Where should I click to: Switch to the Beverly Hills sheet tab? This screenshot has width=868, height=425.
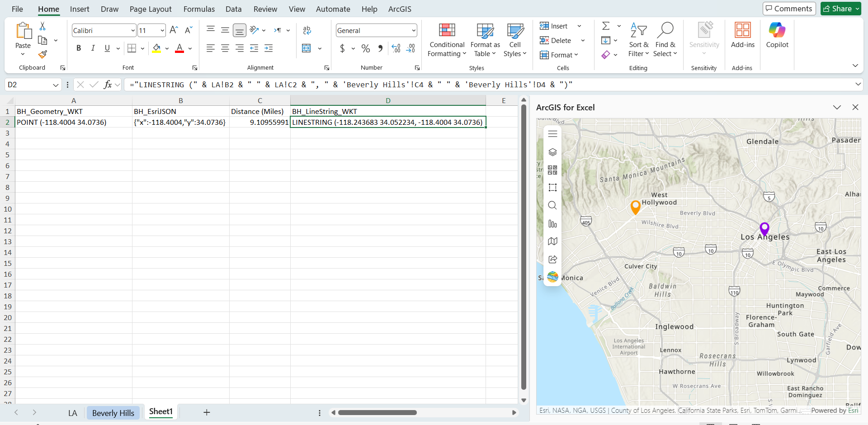point(113,413)
